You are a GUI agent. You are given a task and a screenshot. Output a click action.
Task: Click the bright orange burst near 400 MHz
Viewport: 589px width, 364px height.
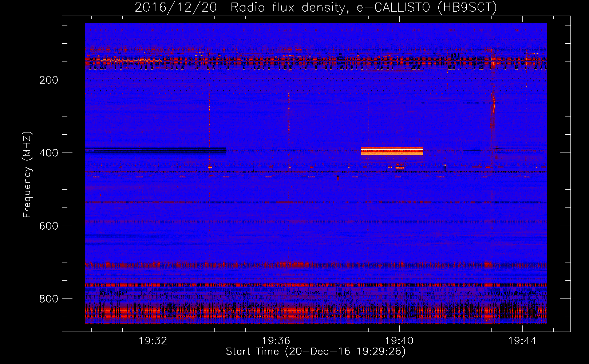tap(392, 151)
